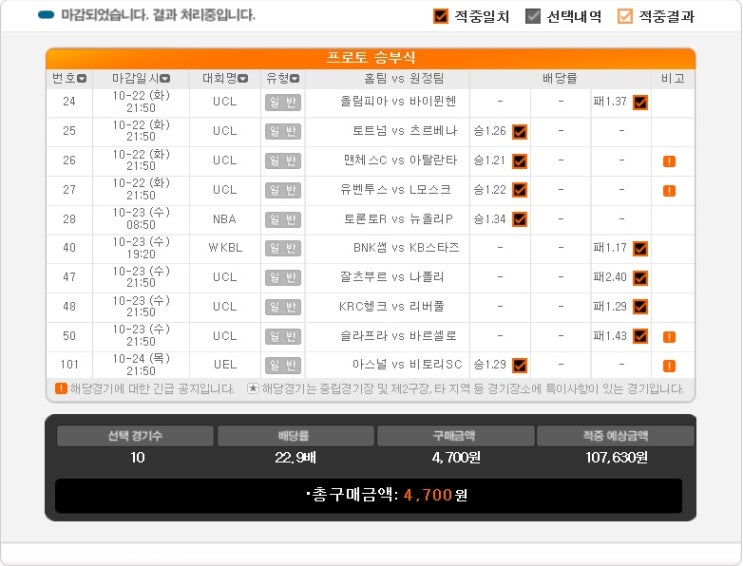Click the blue status indicator beside 마감되었습니다

pos(46,15)
